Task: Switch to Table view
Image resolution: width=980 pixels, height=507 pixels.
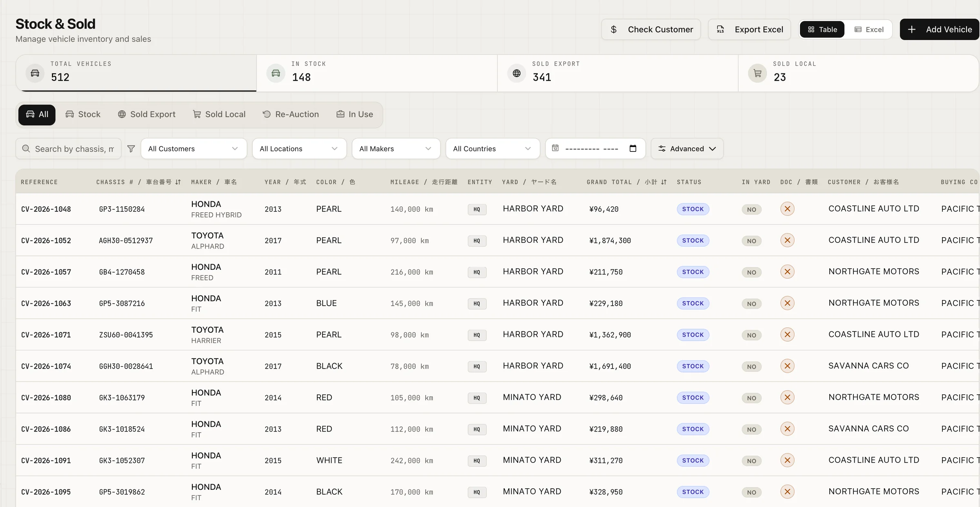Action: (x=822, y=29)
